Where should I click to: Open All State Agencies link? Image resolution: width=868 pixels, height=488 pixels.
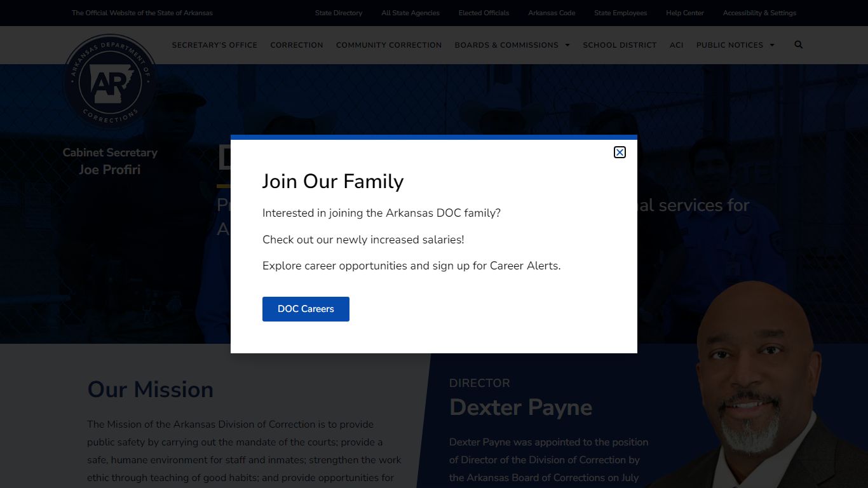410,13
